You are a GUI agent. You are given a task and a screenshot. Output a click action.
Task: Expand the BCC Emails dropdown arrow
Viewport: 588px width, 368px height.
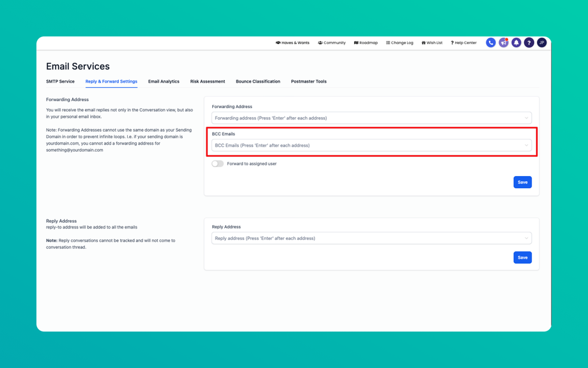click(527, 145)
